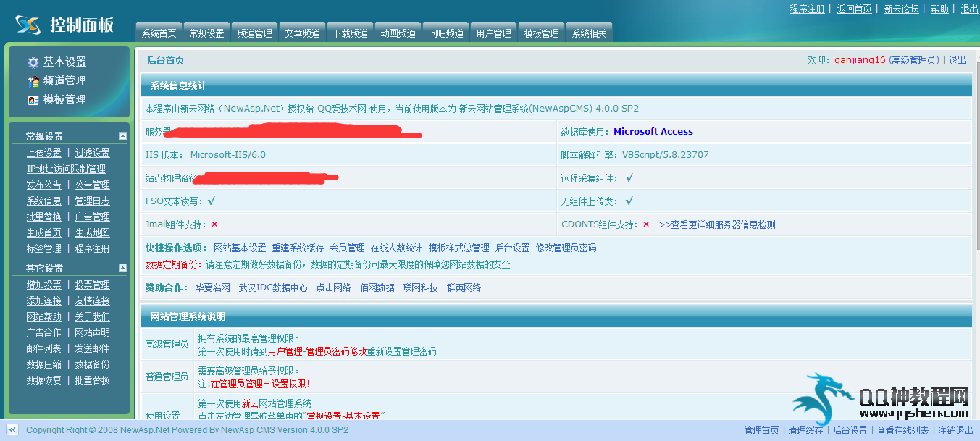The image size is (980, 441).
Task: Open 广告管理 in the sidebar
Action: pos(93,217)
